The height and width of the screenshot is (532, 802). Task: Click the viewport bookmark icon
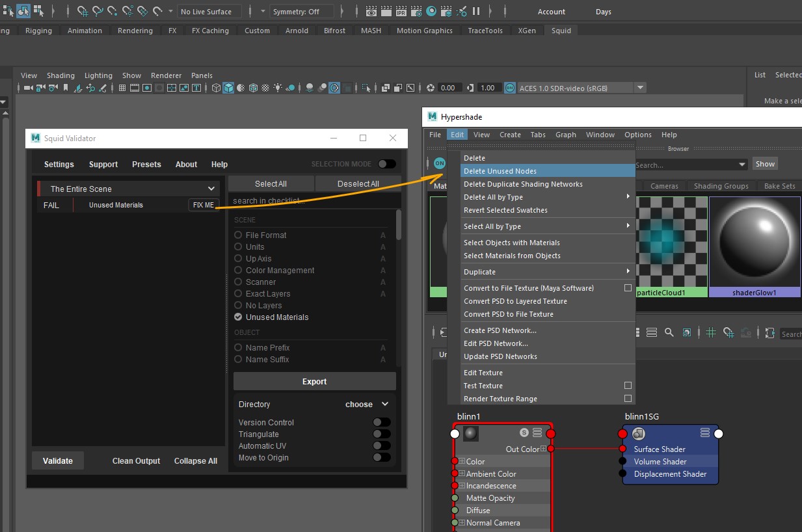pyautogui.click(x=65, y=88)
